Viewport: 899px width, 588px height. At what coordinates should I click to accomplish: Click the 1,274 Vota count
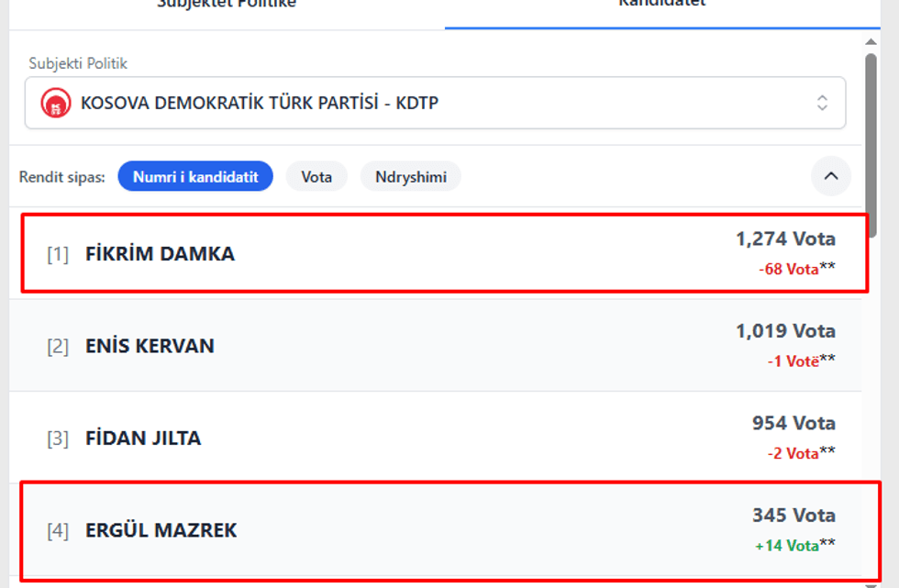(x=785, y=239)
